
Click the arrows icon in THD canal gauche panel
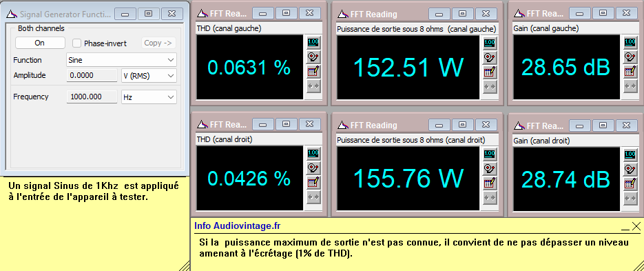pyautogui.click(x=313, y=86)
